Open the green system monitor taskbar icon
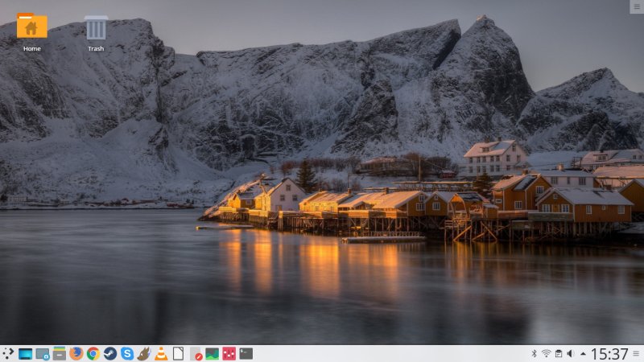The width and height of the screenshot is (644, 362). click(212, 354)
